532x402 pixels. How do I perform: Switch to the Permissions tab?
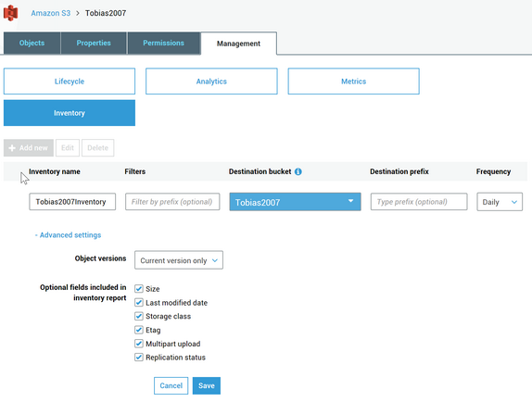click(x=163, y=43)
